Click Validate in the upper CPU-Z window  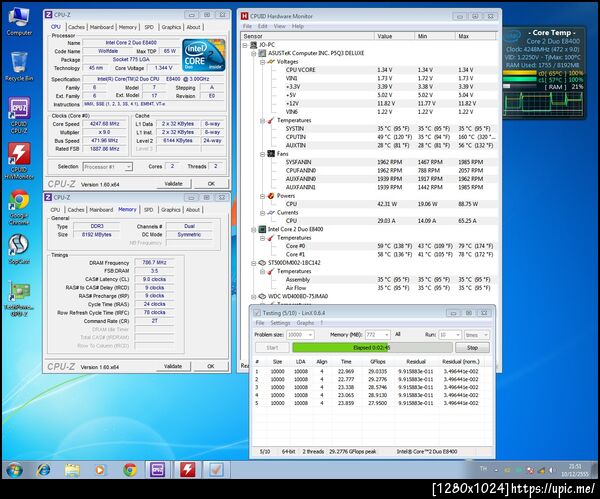(x=174, y=184)
